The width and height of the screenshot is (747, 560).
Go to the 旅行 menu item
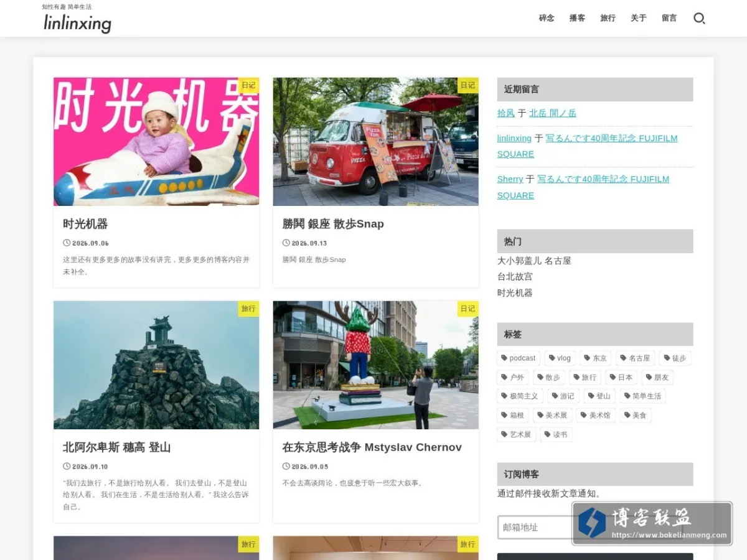click(x=608, y=18)
